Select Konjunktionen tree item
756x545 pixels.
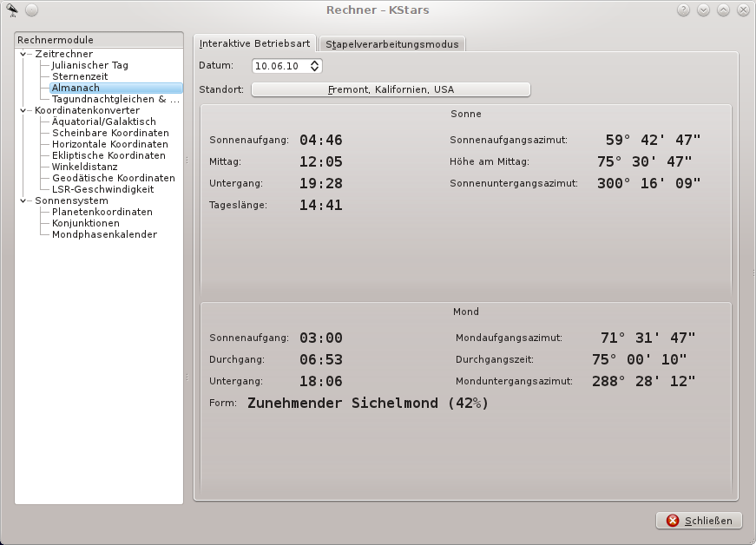(x=85, y=223)
